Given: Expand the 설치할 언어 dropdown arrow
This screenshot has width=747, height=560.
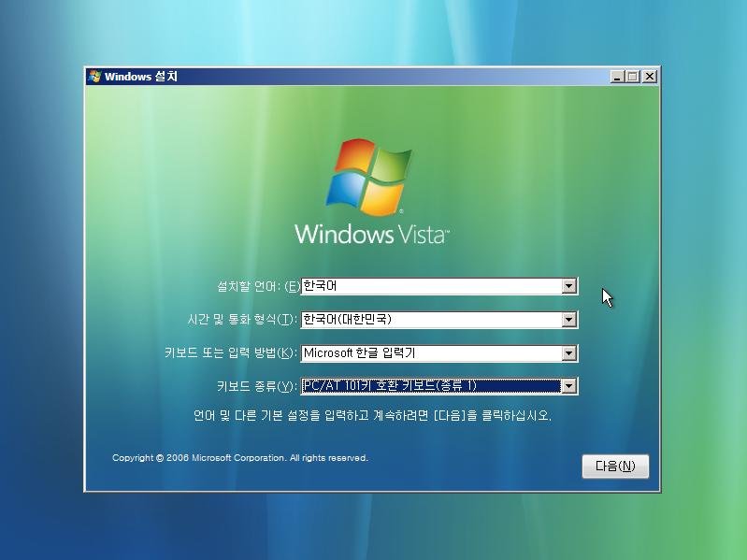Looking at the screenshot, I should point(568,286).
